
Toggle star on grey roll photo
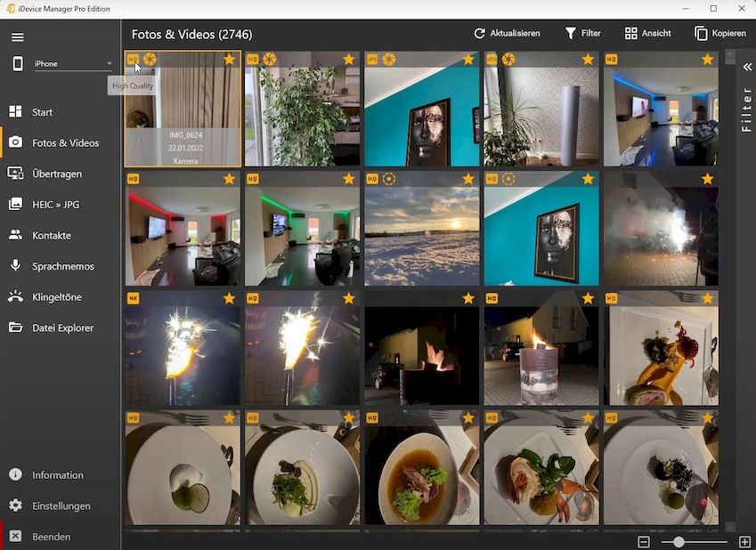click(588, 60)
